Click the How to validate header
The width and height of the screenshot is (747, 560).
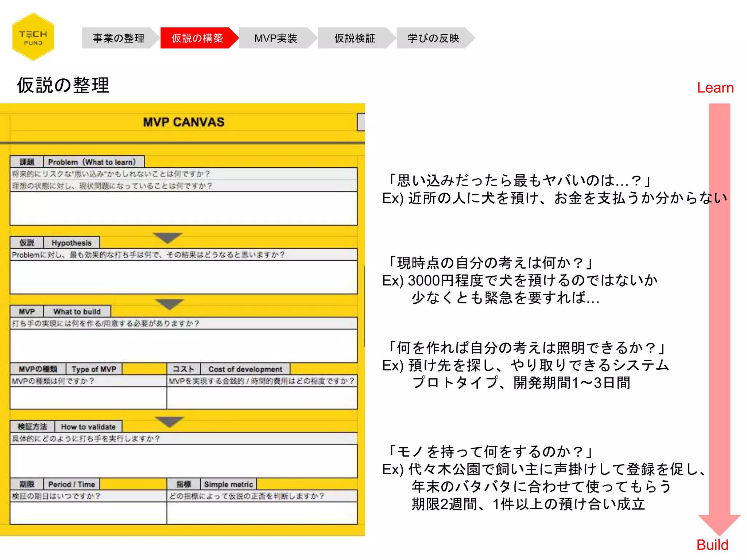[88, 427]
